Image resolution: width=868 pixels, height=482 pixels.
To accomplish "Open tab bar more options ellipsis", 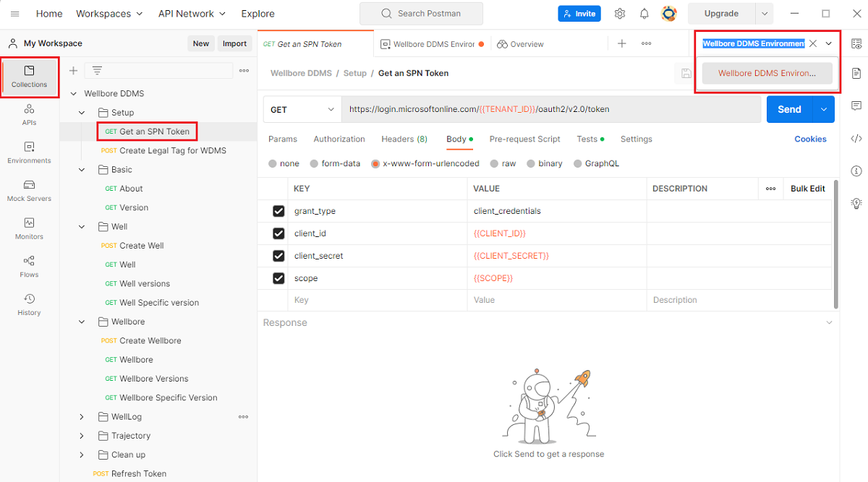I will point(647,43).
